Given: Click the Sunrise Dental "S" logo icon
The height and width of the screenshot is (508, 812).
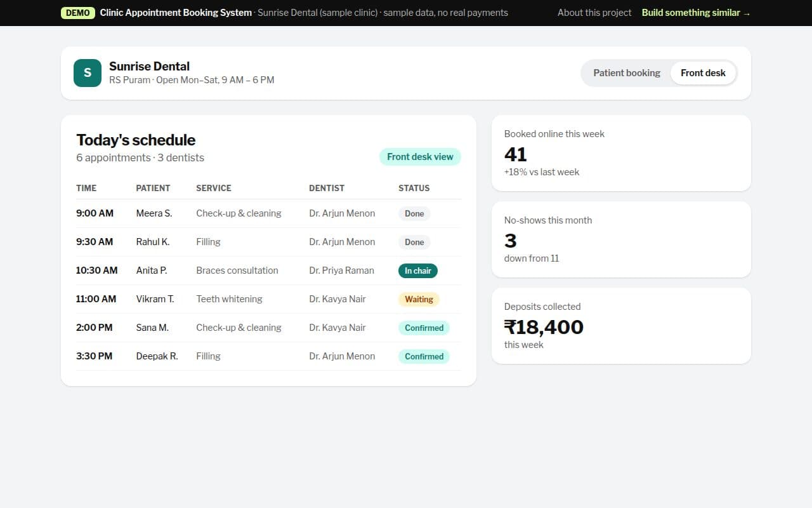Looking at the screenshot, I should click(88, 73).
